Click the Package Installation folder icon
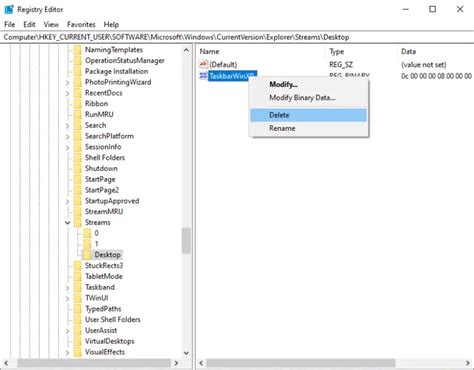Viewport: 474px width, 370px height. point(78,71)
